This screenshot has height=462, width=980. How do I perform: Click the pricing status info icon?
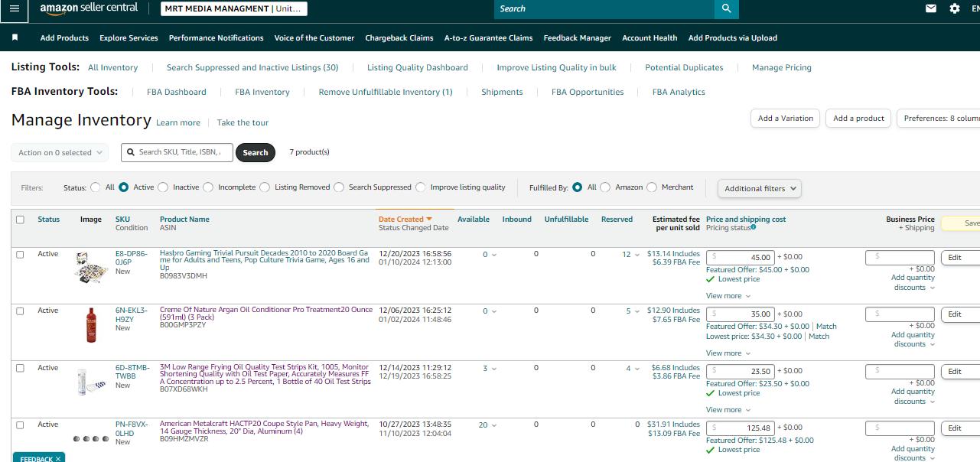754,227
